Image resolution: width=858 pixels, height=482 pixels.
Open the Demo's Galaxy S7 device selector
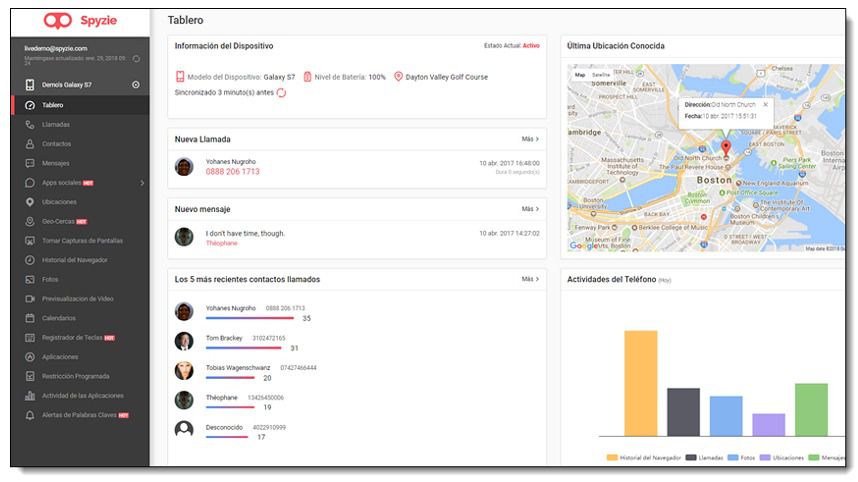pos(81,85)
